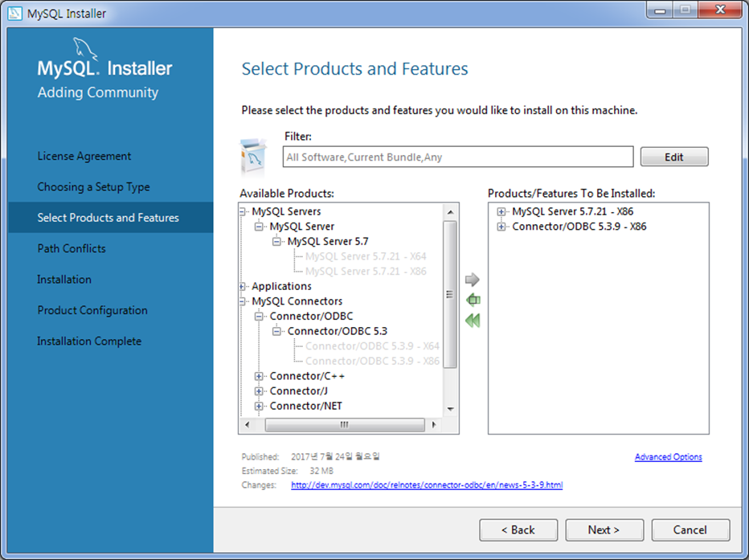The height and width of the screenshot is (560, 749).
Task: Minimize the MySQL Installer window
Action: coord(660,10)
